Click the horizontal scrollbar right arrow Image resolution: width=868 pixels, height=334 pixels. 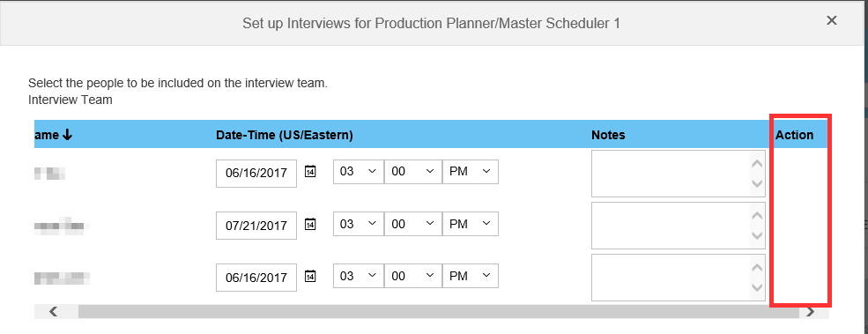(x=811, y=312)
